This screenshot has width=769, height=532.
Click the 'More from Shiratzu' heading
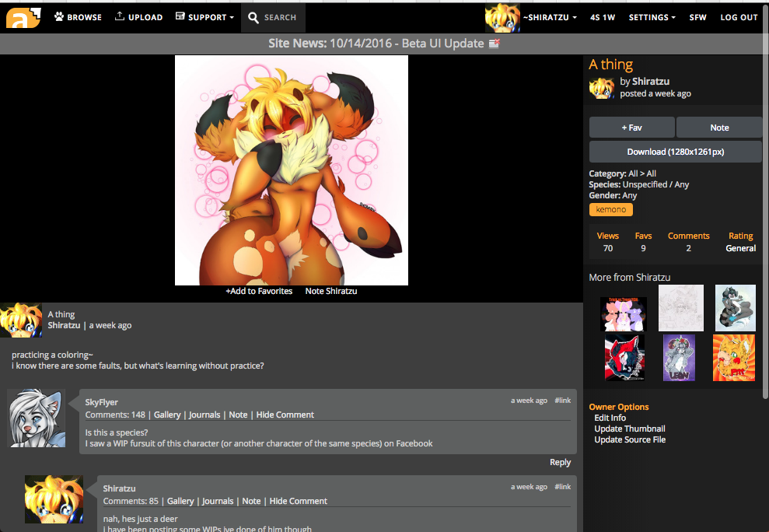[629, 278]
